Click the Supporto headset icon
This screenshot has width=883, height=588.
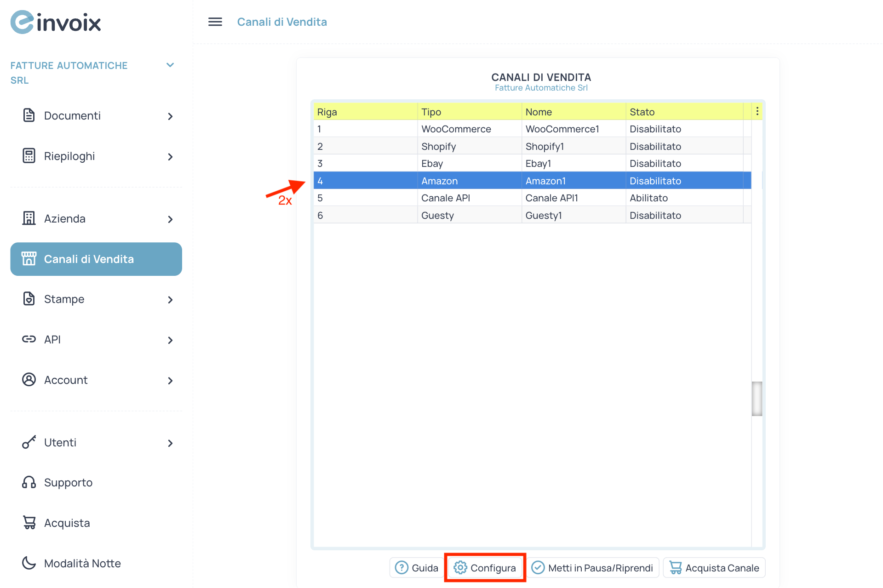29,482
